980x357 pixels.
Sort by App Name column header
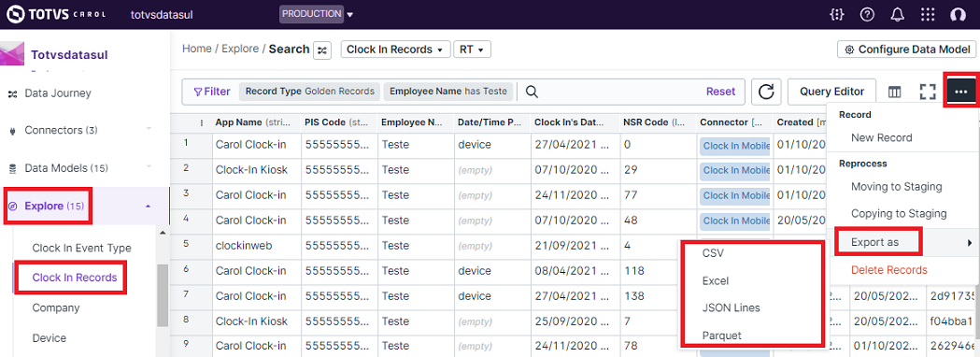[x=256, y=122]
